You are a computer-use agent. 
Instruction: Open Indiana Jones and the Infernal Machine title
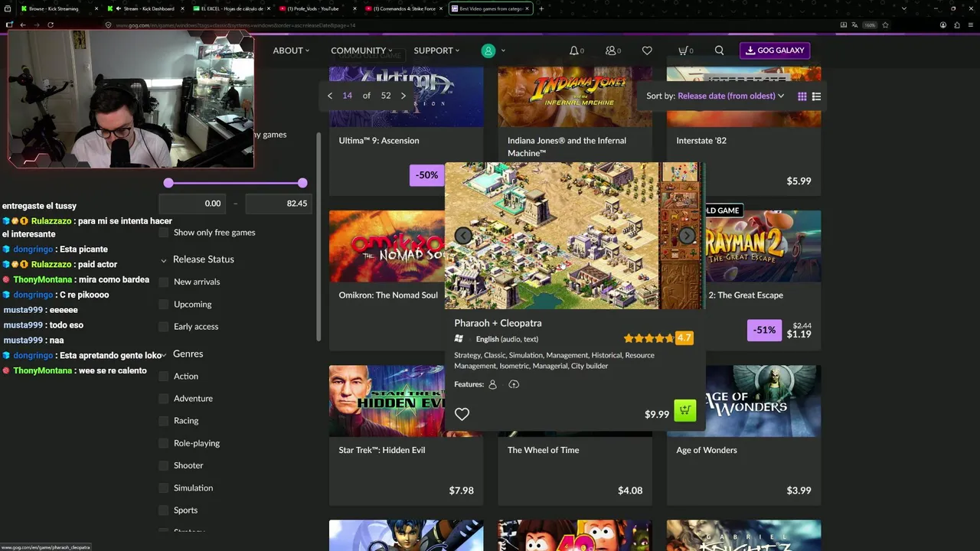pos(567,147)
